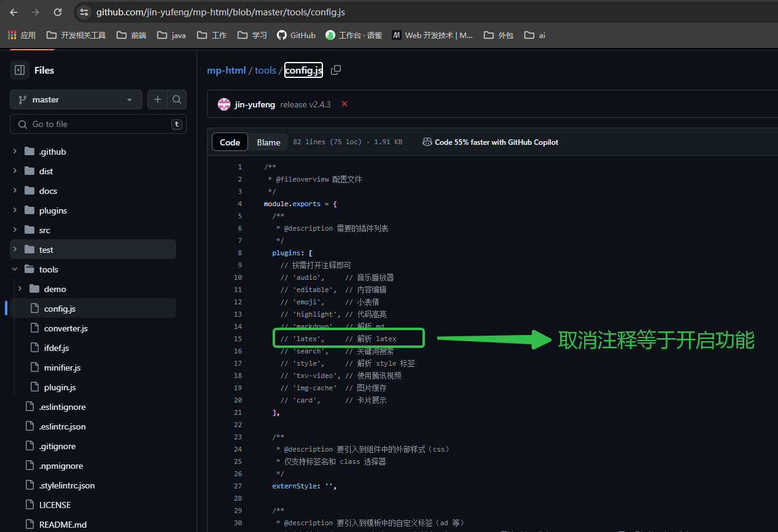Open the 应用 apps bookmark
This screenshot has width=778, height=532.
(22, 35)
